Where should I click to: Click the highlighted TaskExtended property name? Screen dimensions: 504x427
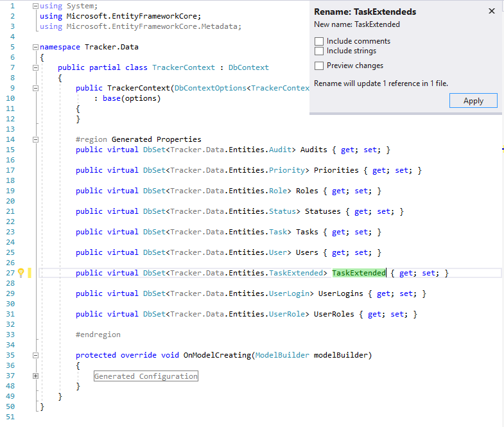pos(359,273)
